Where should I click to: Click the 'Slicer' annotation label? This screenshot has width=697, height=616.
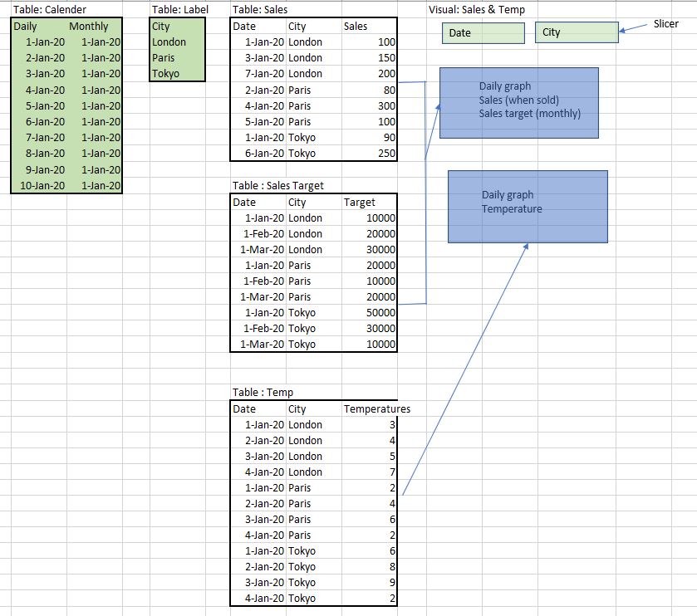(x=666, y=24)
